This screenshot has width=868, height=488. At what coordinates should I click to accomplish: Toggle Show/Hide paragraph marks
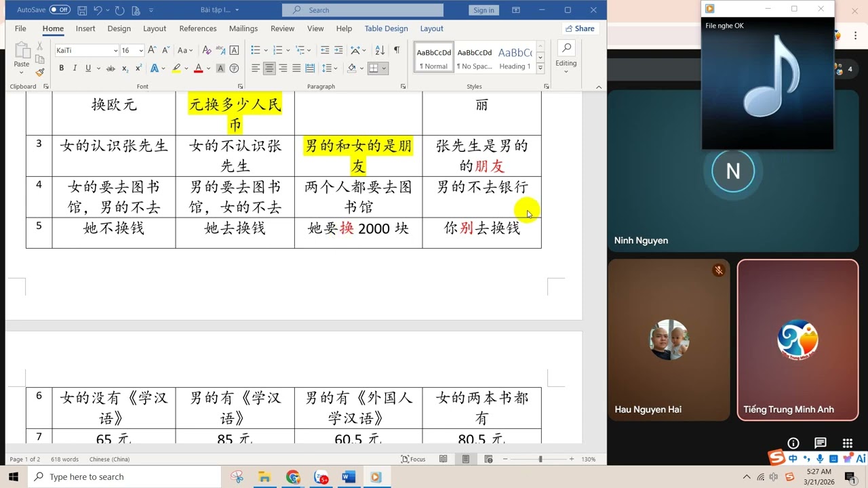tap(397, 50)
